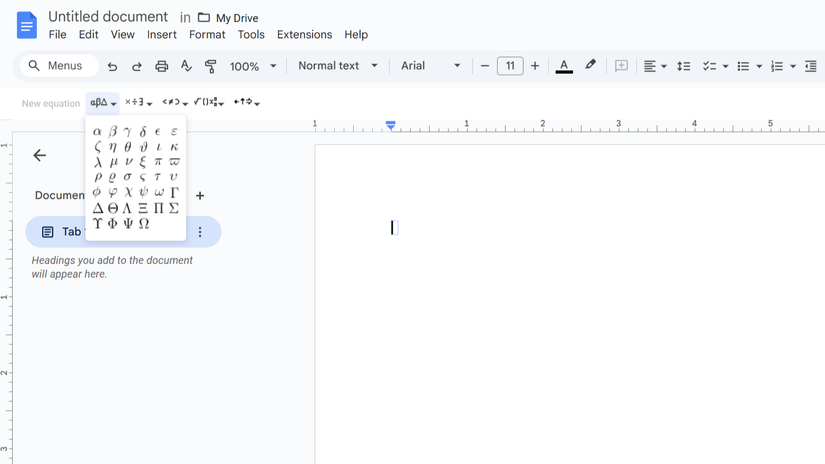Open the bulleted list options dropdown arrow
The image size is (825, 464).
(x=759, y=67)
